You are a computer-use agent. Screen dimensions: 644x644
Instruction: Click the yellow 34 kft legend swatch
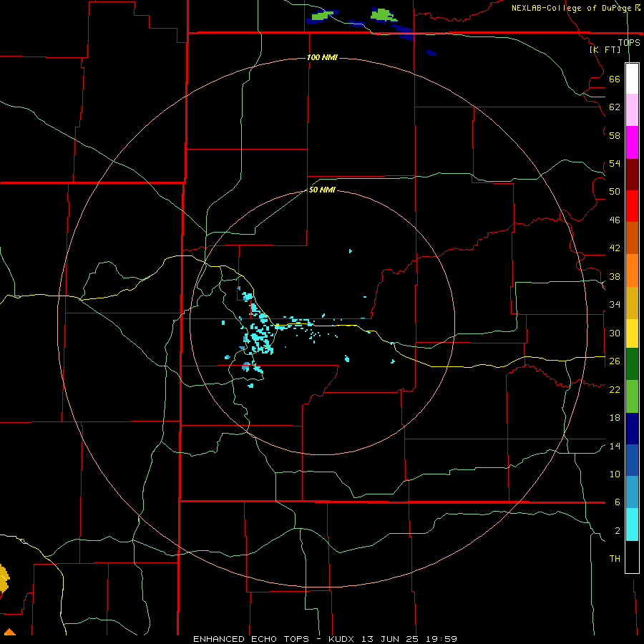[x=632, y=333]
